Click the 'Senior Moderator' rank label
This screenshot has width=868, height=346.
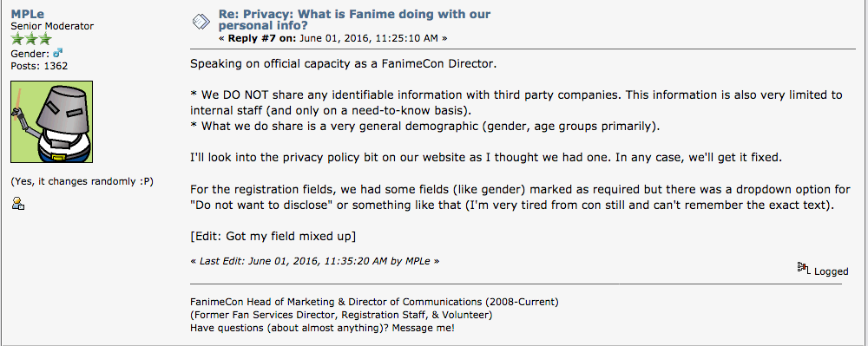coord(52,26)
